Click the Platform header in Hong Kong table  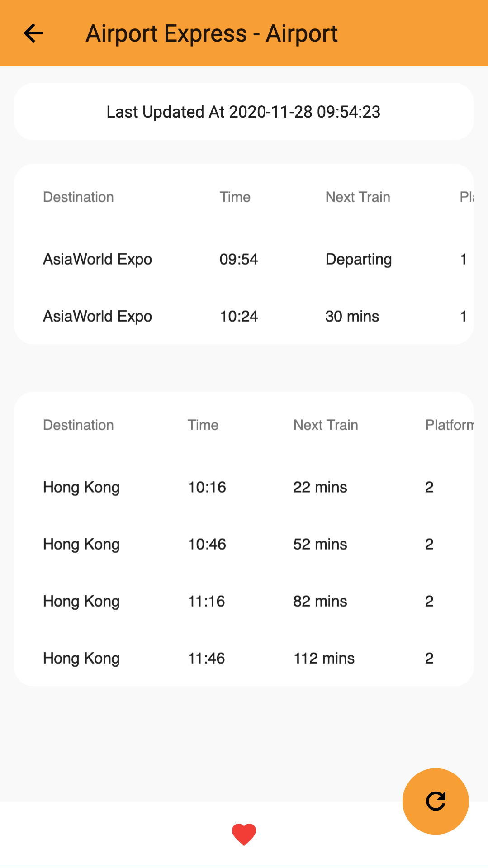click(450, 425)
